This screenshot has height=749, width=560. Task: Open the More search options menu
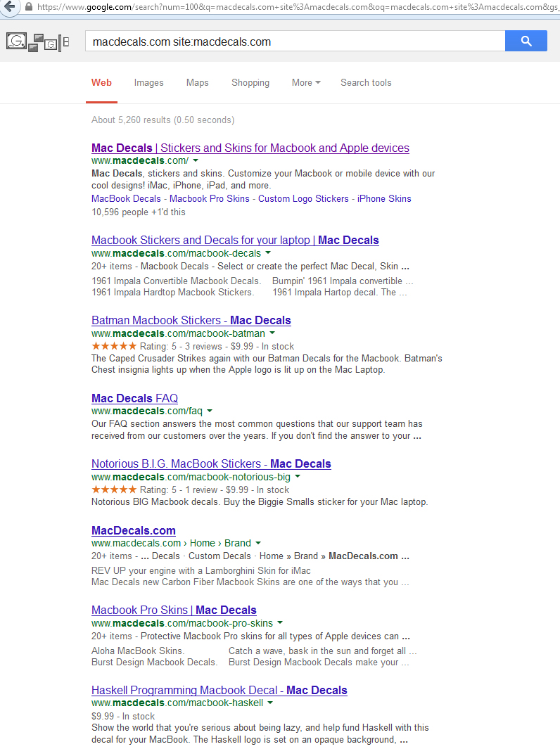pos(306,83)
